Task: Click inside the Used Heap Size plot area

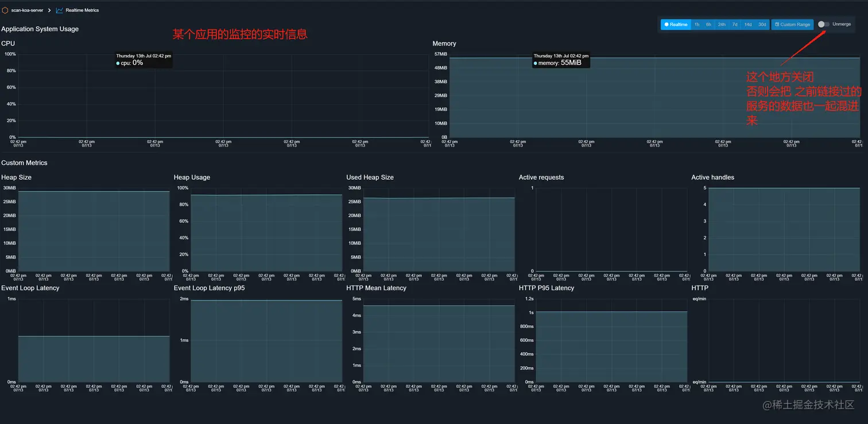Action: (x=439, y=230)
